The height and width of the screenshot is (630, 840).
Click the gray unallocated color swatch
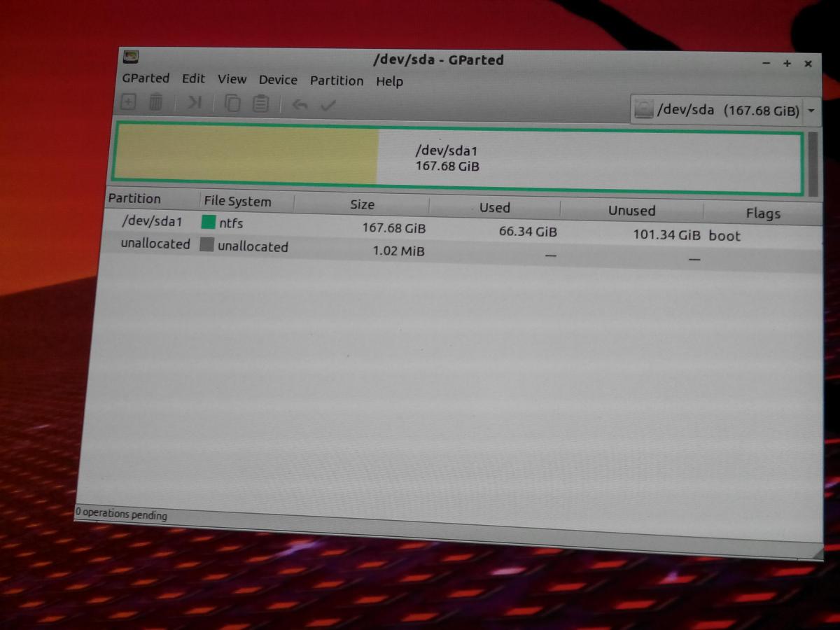click(x=206, y=244)
